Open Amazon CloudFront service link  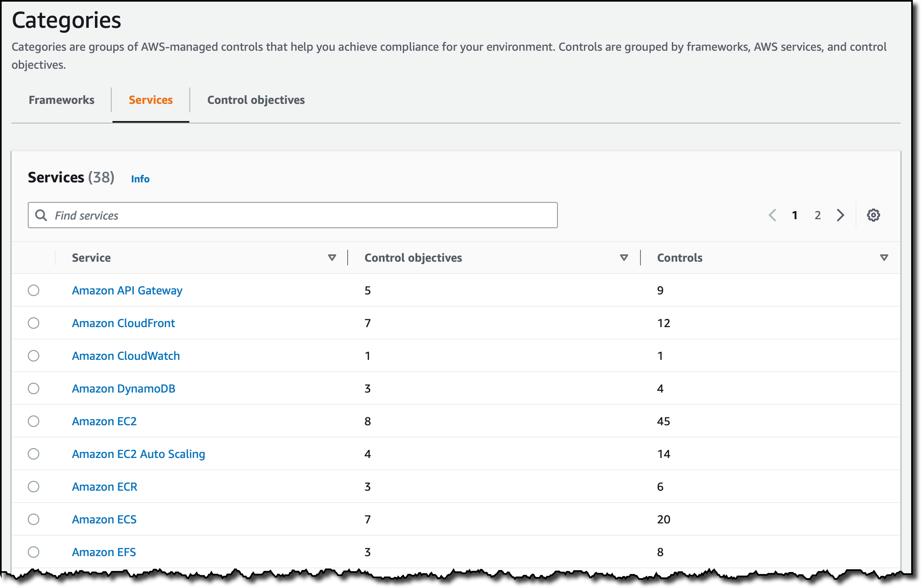coord(123,323)
